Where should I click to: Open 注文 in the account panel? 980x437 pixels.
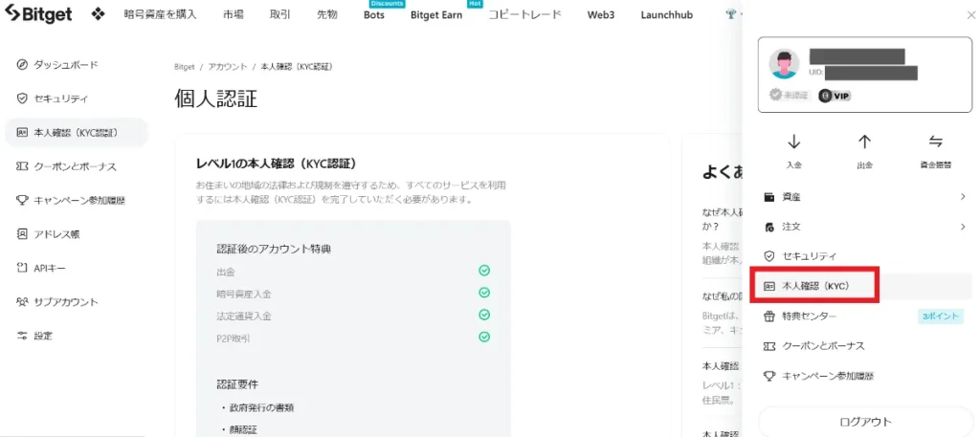point(865,227)
